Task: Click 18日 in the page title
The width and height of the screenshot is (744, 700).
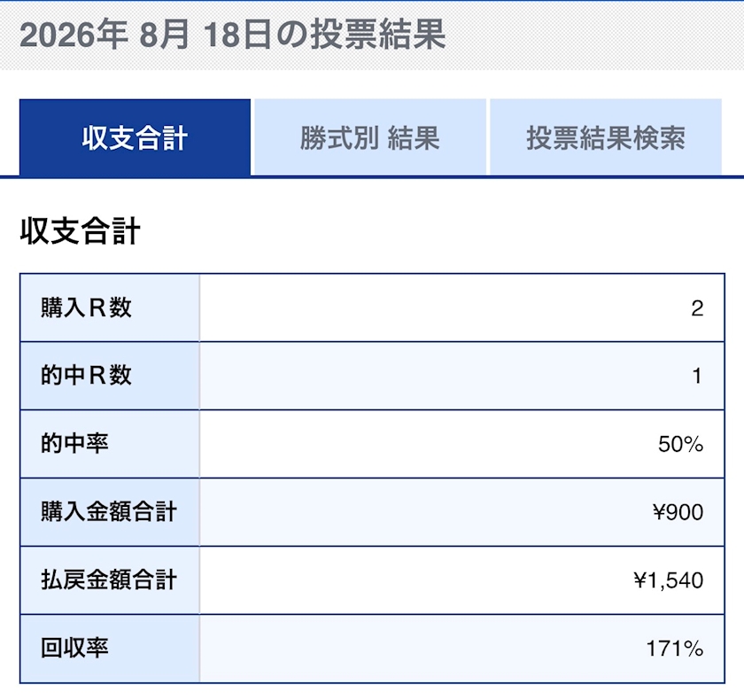Action: (x=237, y=35)
